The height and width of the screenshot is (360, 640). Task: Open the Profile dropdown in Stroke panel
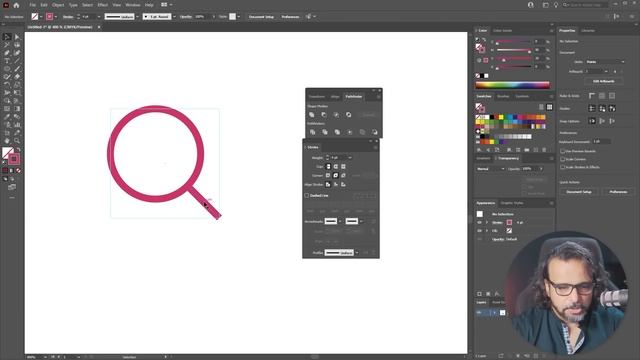click(357, 253)
